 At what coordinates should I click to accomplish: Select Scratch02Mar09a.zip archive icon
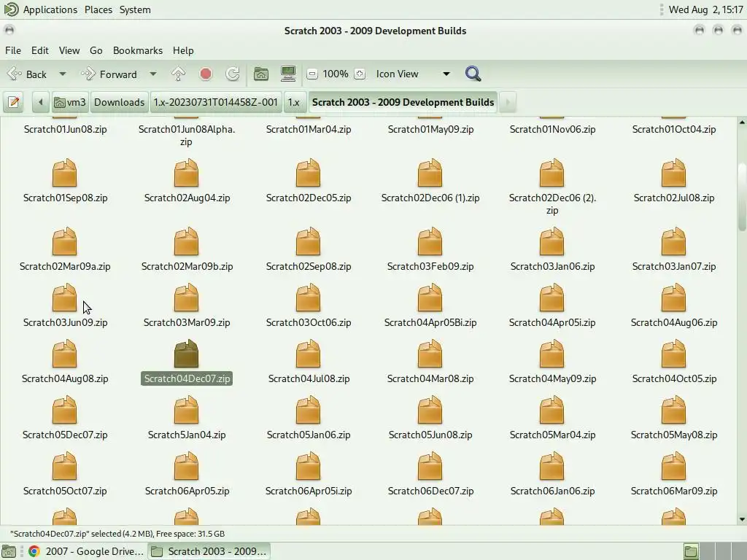[x=64, y=241]
